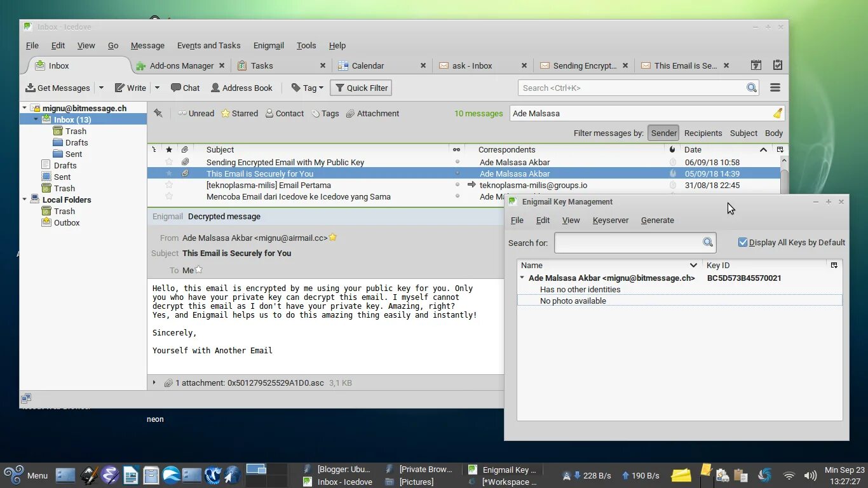Click the clipboard icon in system tray

tap(740, 475)
